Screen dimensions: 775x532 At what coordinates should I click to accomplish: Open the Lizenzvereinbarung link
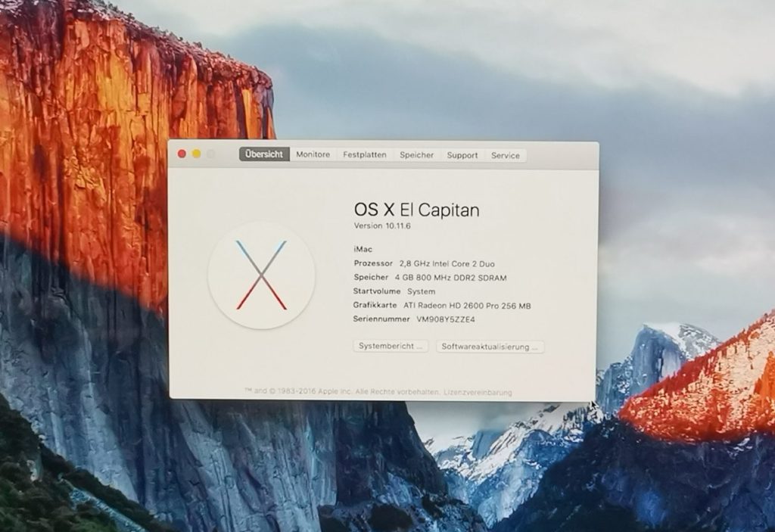coord(478,393)
